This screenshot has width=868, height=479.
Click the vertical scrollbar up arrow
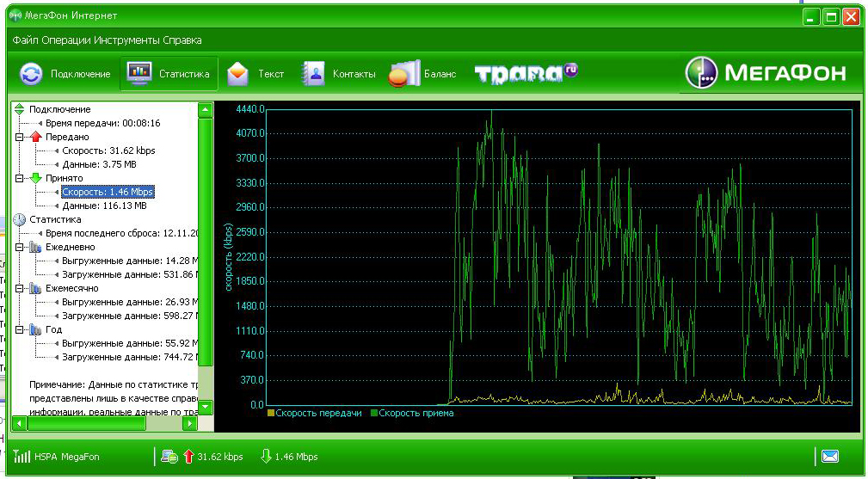206,110
